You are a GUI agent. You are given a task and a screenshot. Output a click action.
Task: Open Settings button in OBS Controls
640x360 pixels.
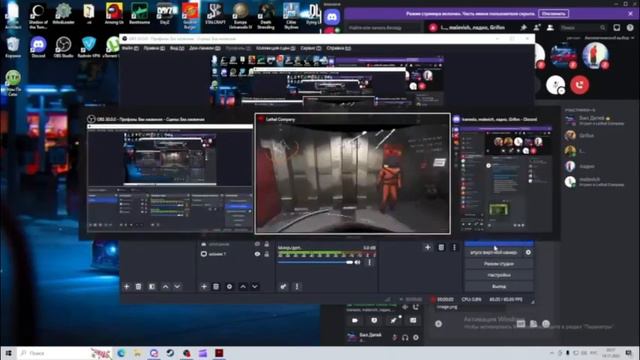point(499,276)
